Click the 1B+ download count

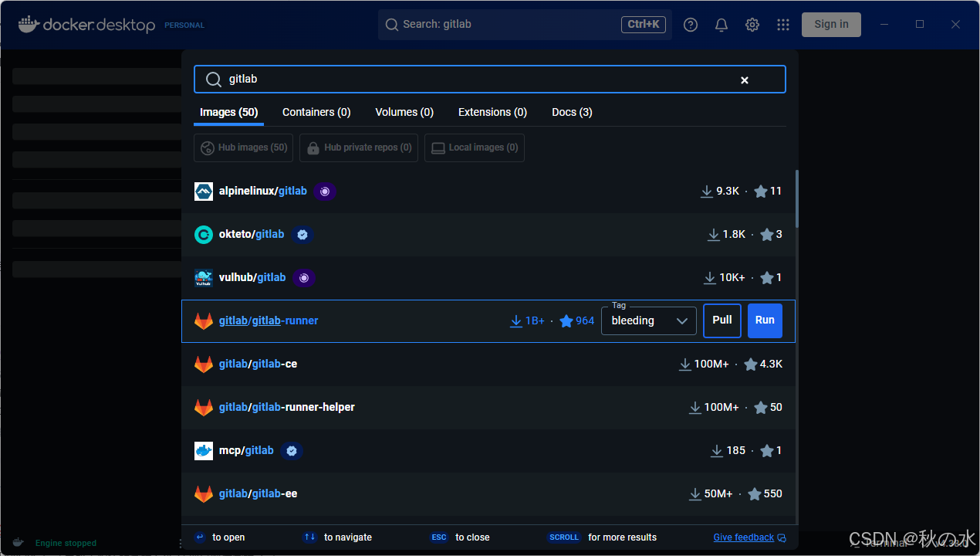(536, 320)
